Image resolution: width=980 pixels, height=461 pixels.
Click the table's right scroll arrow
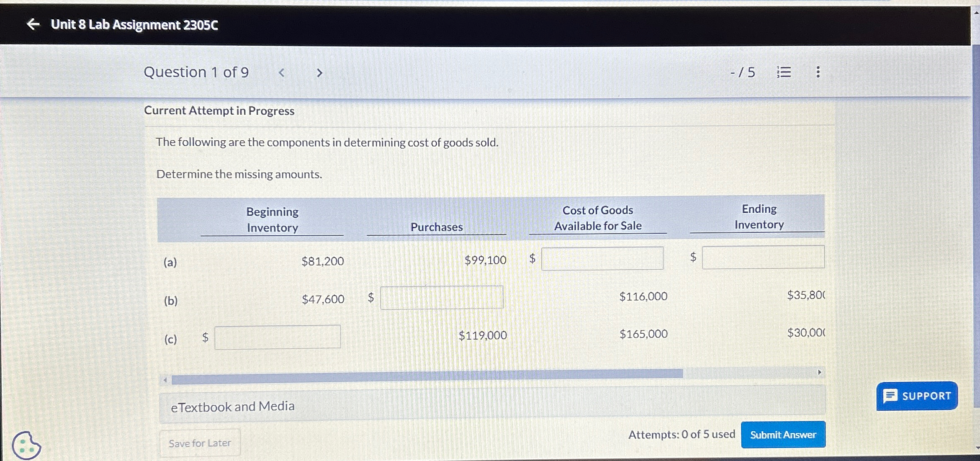click(x=819, y=372)
